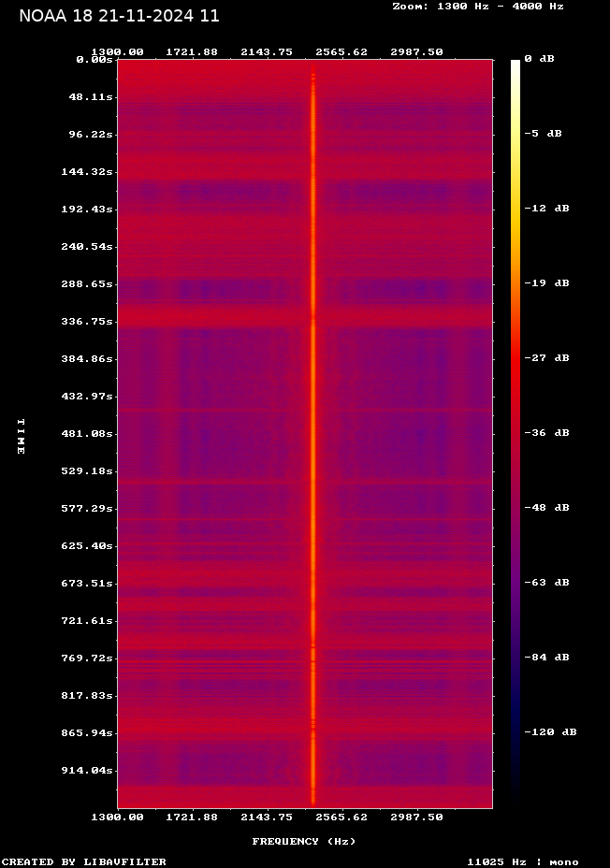Click 2565.62 on the upper frequency axis
The width and height of the screenshot is (610, 868).
pos(341,52)
